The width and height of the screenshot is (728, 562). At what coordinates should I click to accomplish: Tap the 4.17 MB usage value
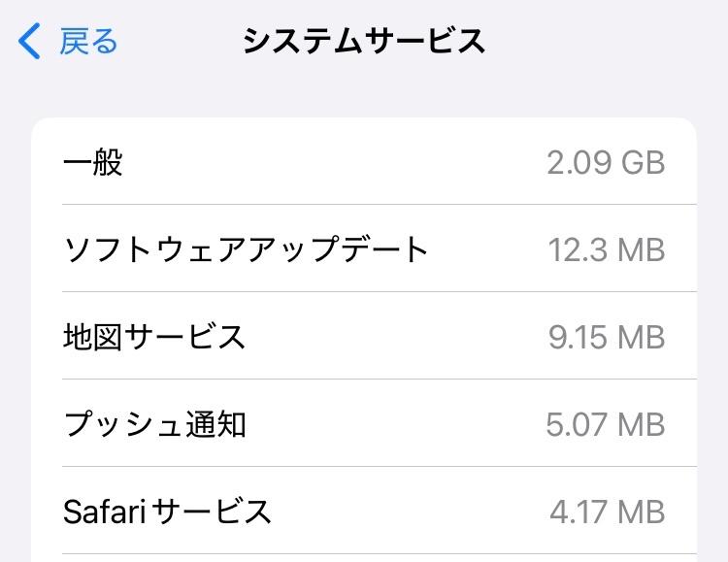pyautogui.click(x=607, y=511)
